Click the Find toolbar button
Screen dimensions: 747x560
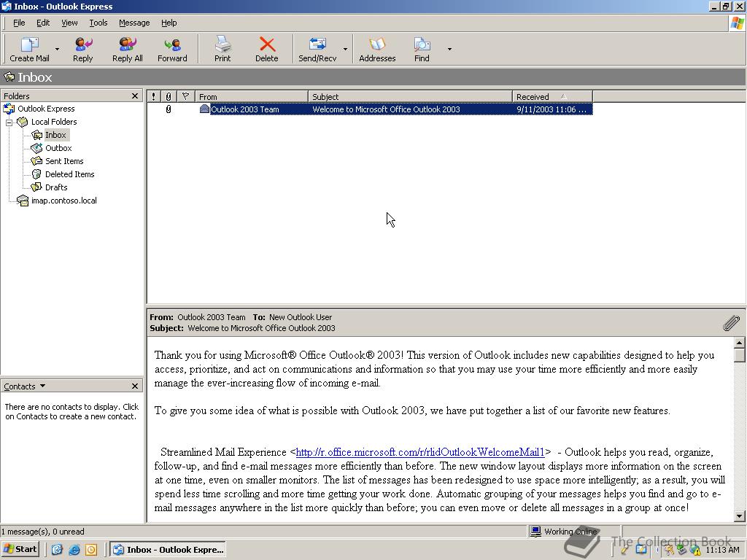[x=422, y=49]
